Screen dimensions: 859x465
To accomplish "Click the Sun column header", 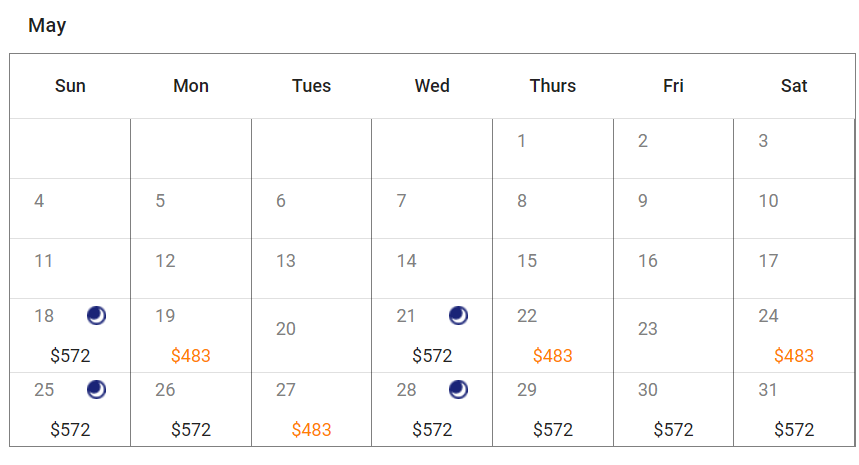I will click(x=70, y=86).
